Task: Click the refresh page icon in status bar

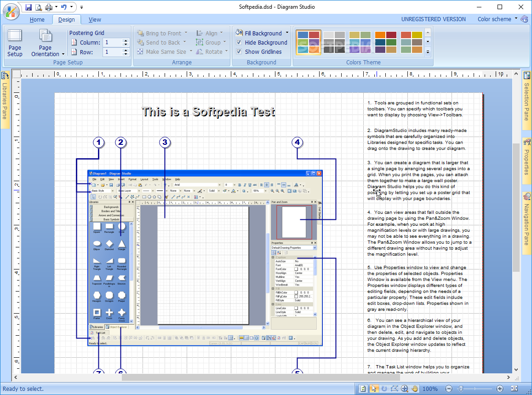Action: click(363, 389)
